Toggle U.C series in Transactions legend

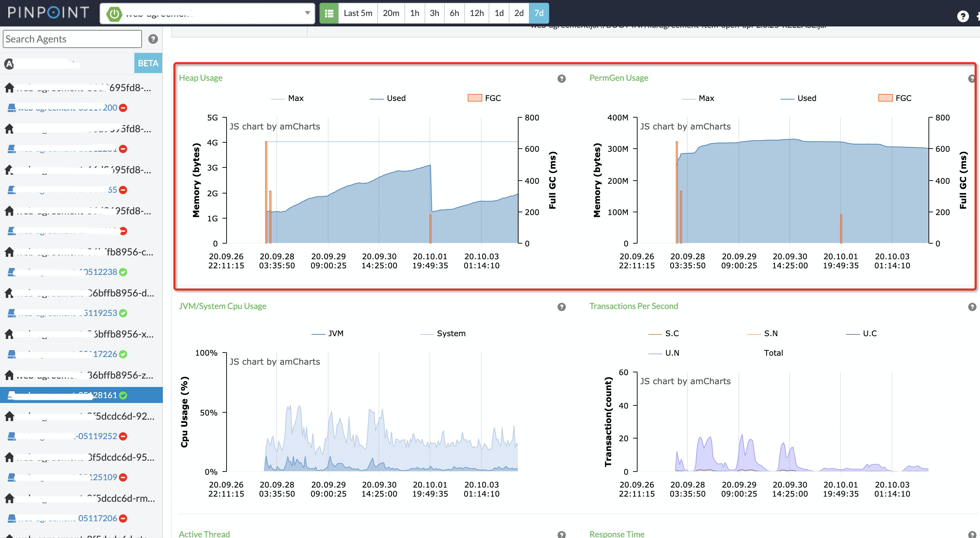[x=861, y=333]
